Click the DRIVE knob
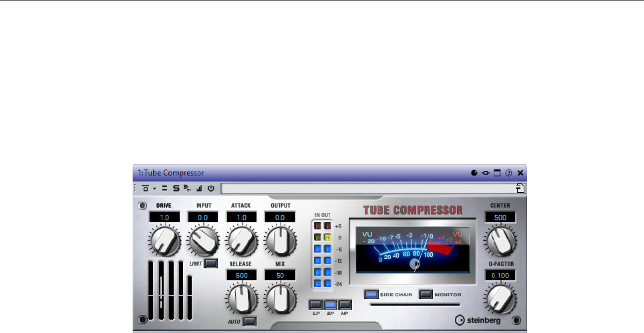644x333 pixels. pyautogui.click(x=165, y=241)
